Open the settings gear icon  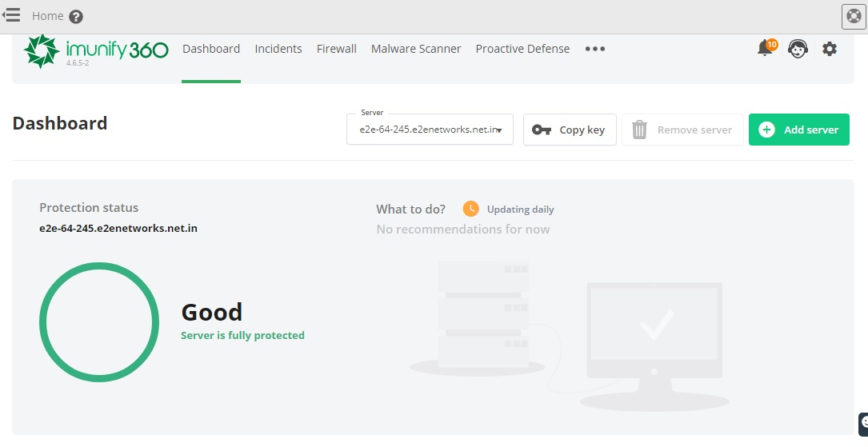(830, 49)
